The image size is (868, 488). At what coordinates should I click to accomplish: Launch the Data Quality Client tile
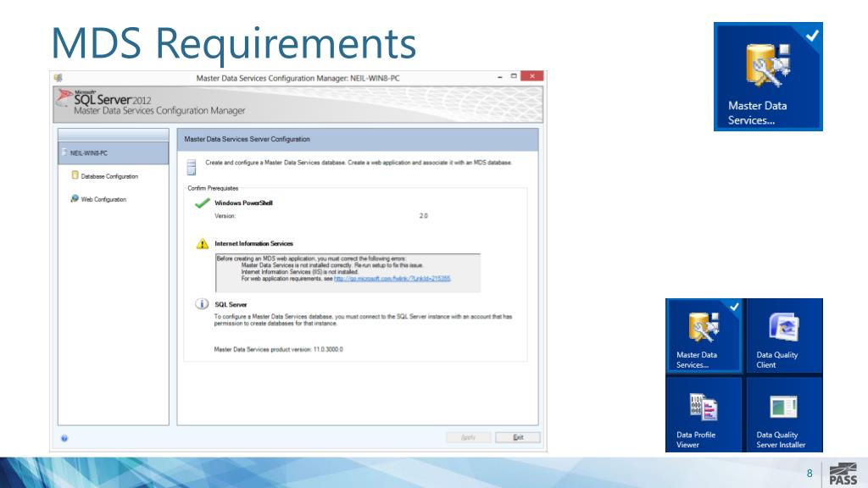[x=784, y=335]
